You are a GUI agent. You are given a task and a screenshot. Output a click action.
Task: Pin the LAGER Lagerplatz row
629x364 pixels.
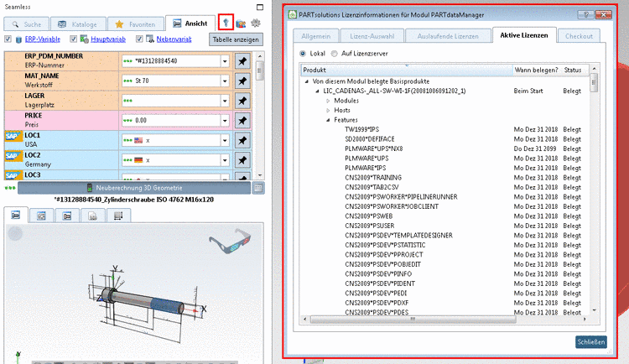pyautogui.click(x=242, y=101)
